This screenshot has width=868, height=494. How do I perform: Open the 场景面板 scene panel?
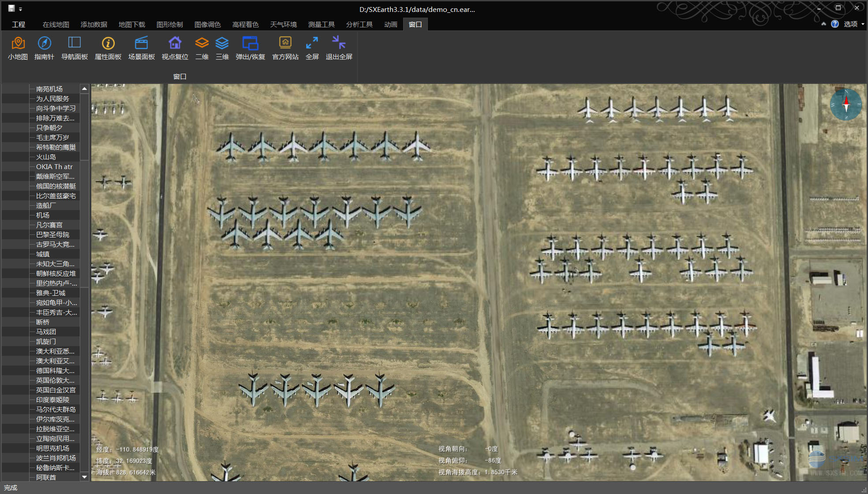coord(141,48)
